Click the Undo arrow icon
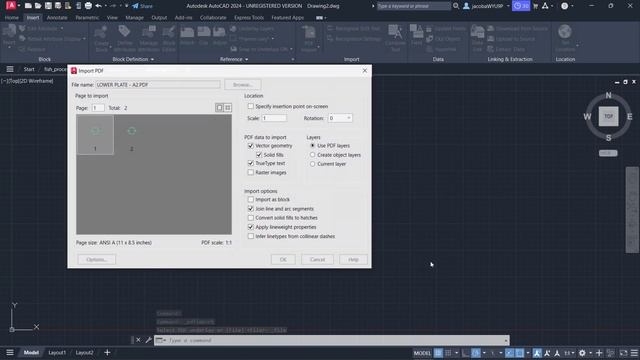 pyautogui.click(x=98, y=6)
